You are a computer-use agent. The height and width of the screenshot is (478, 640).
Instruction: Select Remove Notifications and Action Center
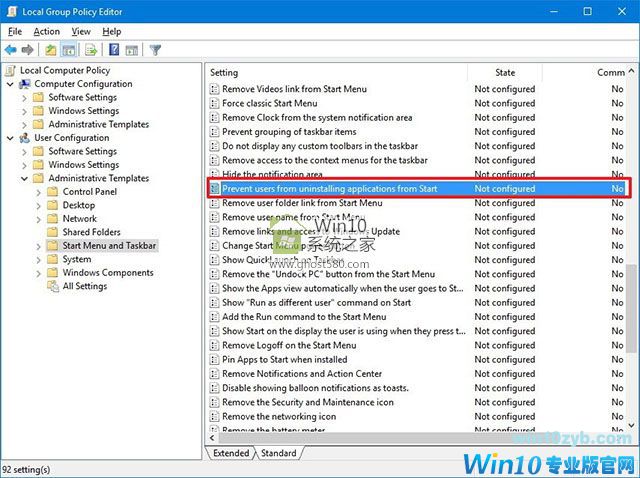point(417,374)
